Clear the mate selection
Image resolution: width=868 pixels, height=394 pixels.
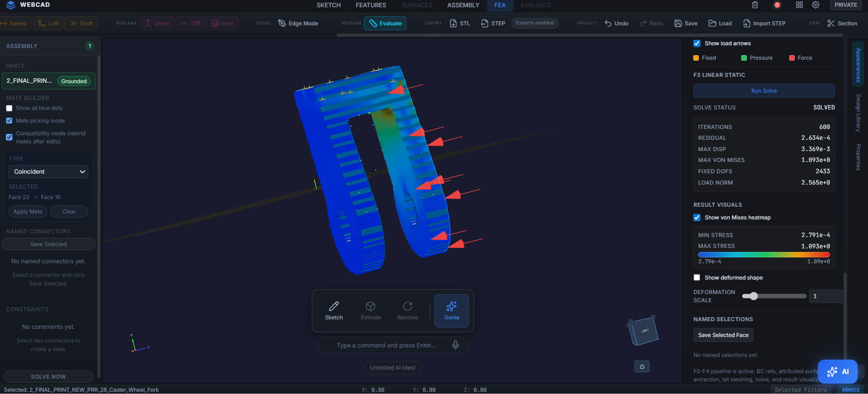(x=69, y=212)
